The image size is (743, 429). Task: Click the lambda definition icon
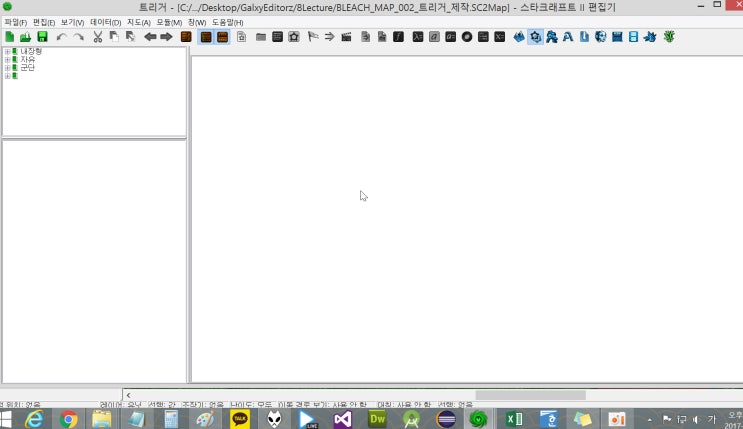click(x=417, y=37)
